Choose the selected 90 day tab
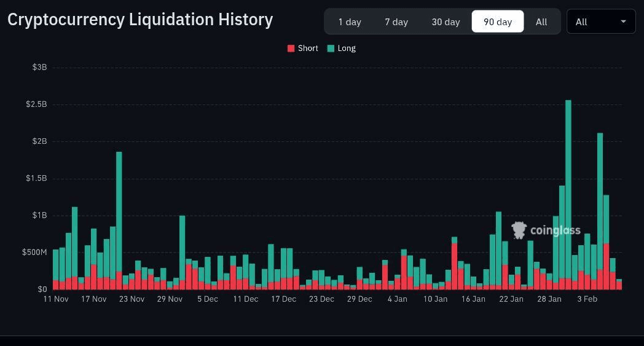The width and height of the screenshot is (644, 346). click(x=498, y=22)
